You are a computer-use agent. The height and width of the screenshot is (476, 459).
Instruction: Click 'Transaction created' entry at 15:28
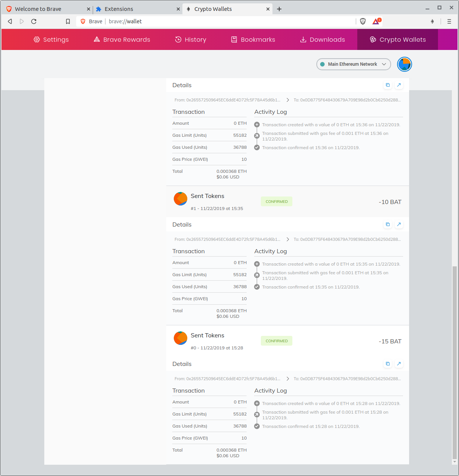331,403
